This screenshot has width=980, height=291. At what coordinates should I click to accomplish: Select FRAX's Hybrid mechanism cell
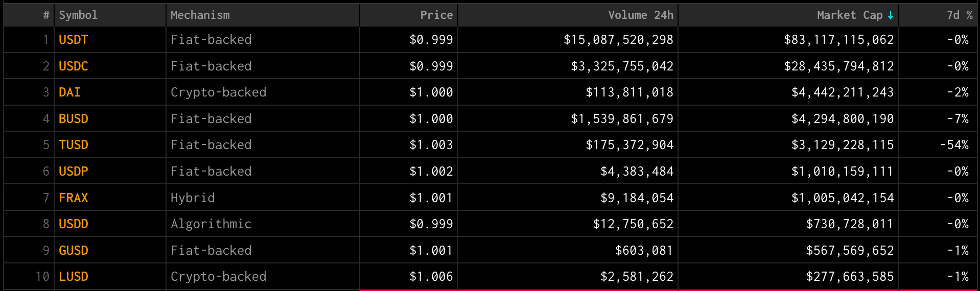click(x=263, y=198)
